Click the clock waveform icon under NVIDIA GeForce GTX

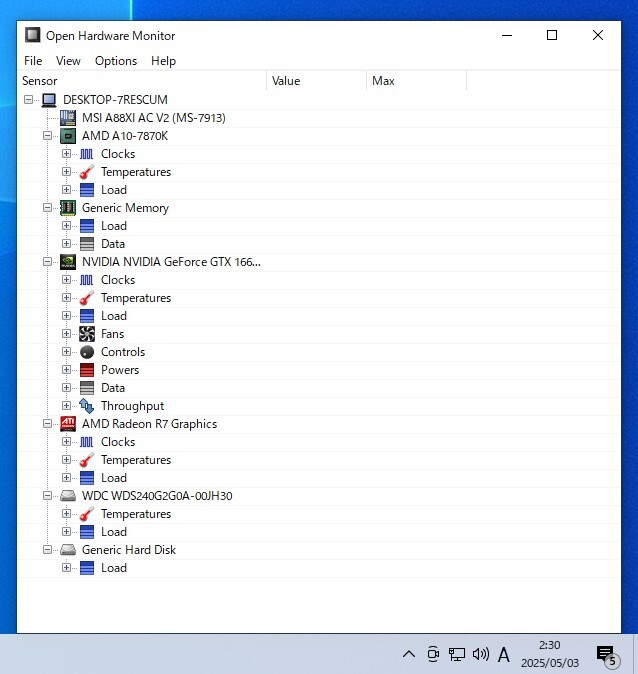[x=86, y=280]
